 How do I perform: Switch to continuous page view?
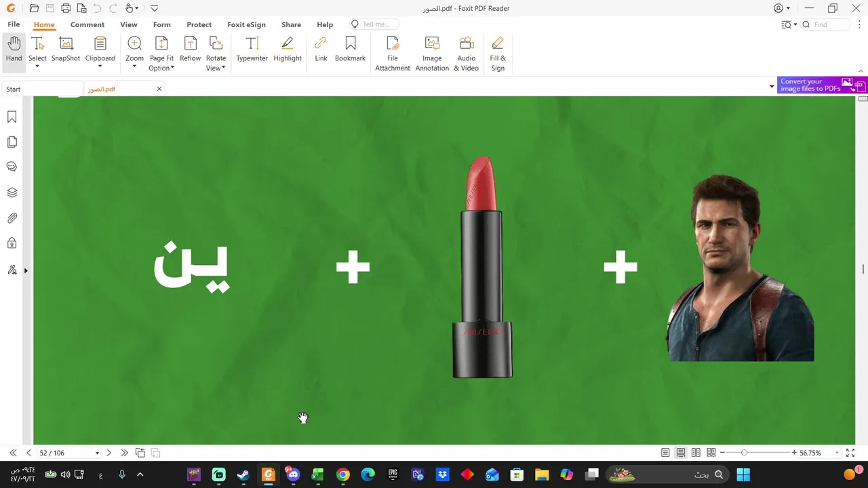coord(680,453)
